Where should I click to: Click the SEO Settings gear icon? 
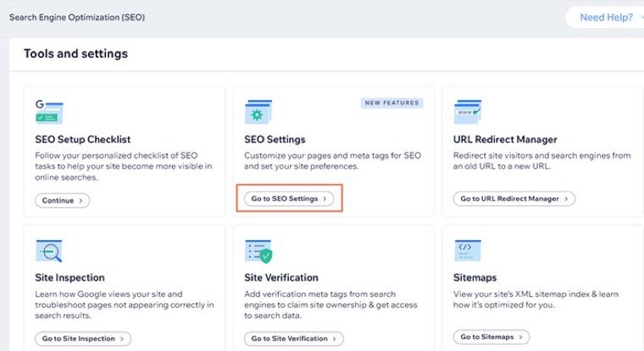(x=258, y=111)
